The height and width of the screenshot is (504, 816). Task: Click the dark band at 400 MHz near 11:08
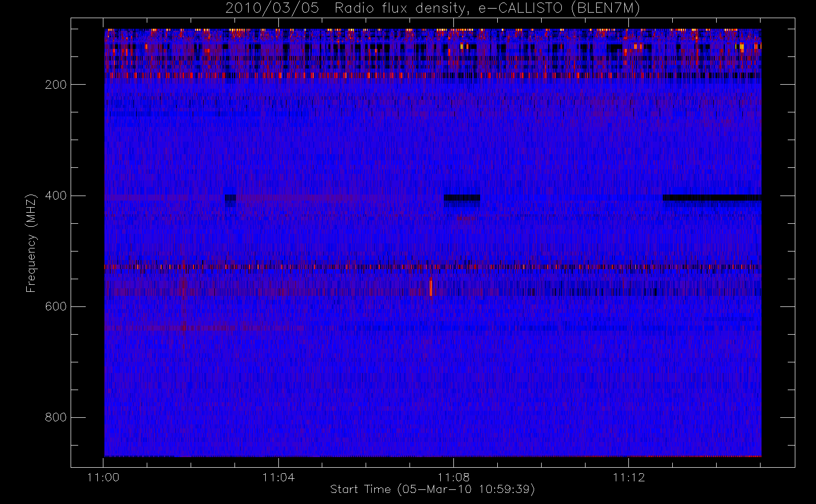point(462,198)
